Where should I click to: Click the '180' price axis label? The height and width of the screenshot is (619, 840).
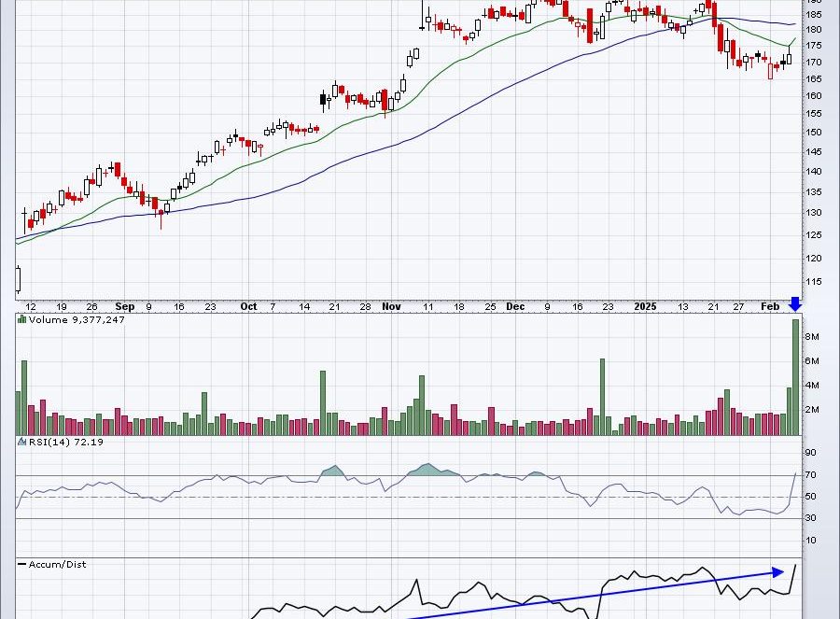pyautogui.click(x=814, y=30)
